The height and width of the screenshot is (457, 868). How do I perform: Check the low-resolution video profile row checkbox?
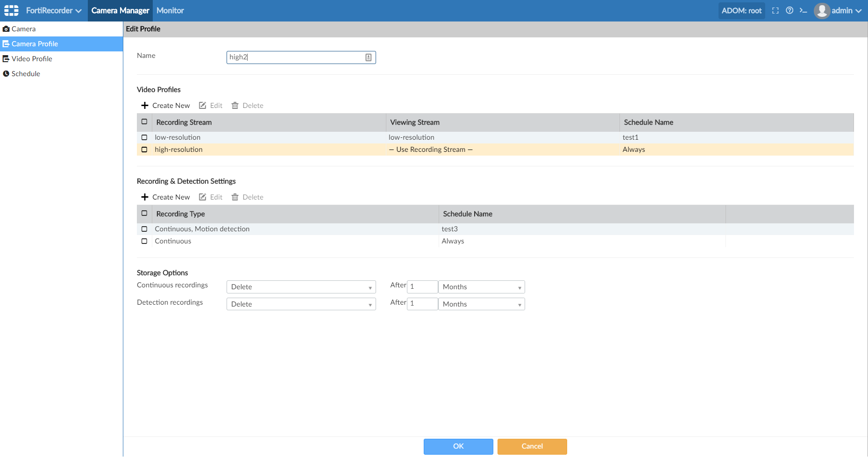(x=144, y=137)
